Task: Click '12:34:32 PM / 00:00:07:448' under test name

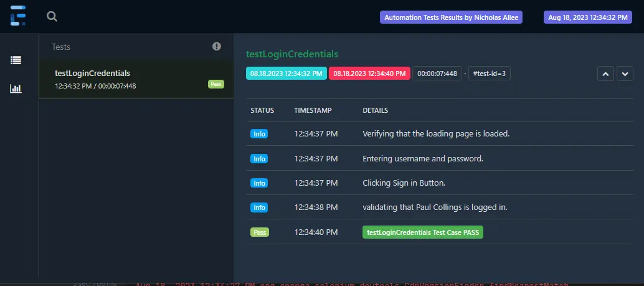Action: coord(95,86)
